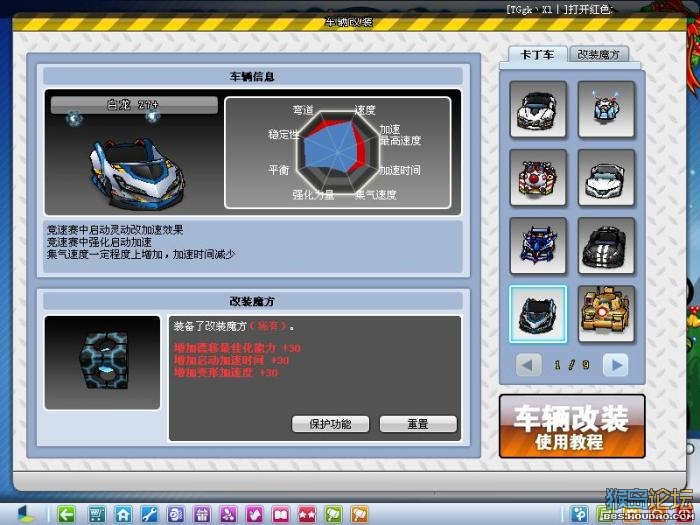Click the red two-stars icon

[307, 515]
